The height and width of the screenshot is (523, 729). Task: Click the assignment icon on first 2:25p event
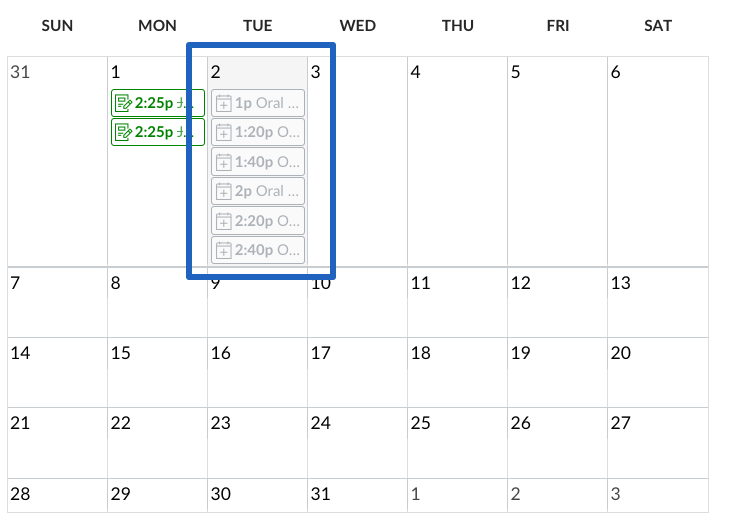[124, 103]
